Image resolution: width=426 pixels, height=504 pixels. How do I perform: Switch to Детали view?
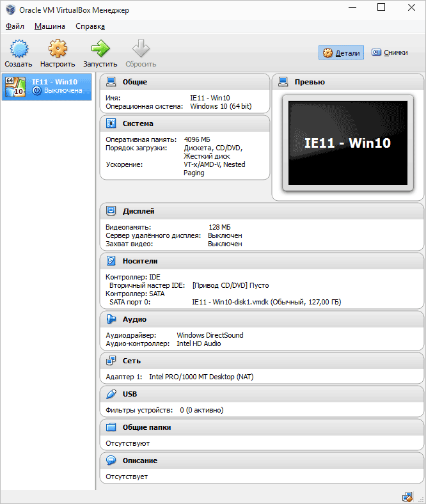click(341, 52)
